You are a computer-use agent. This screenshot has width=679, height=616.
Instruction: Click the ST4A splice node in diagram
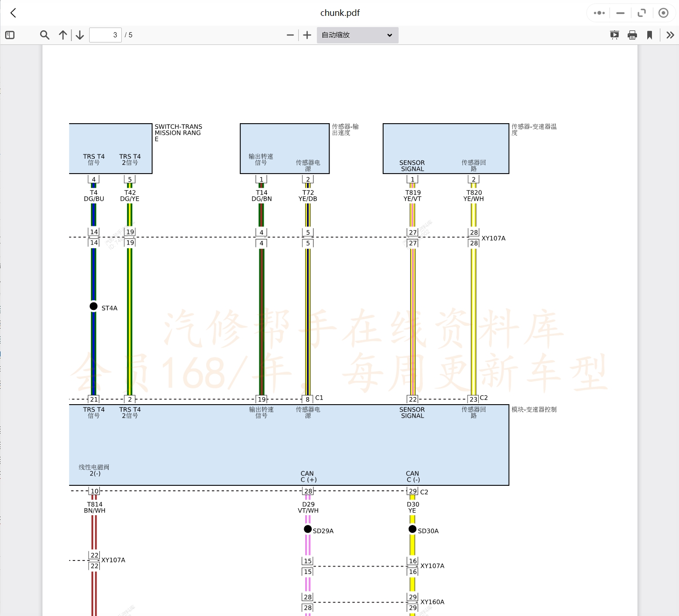tap(94, 306)
